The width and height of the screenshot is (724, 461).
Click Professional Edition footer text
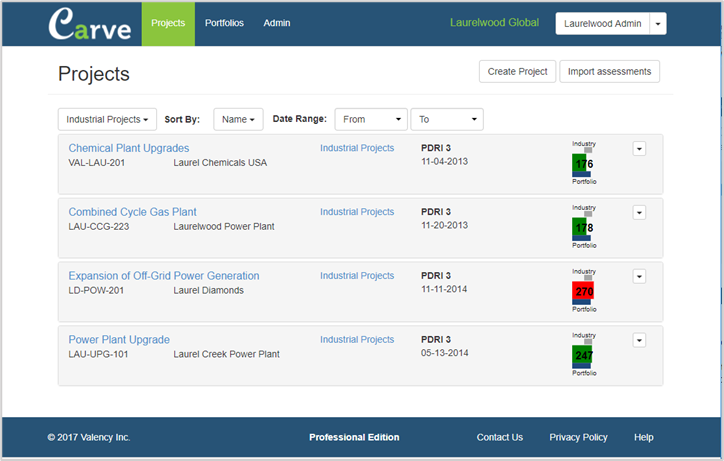tap(354, 437)
